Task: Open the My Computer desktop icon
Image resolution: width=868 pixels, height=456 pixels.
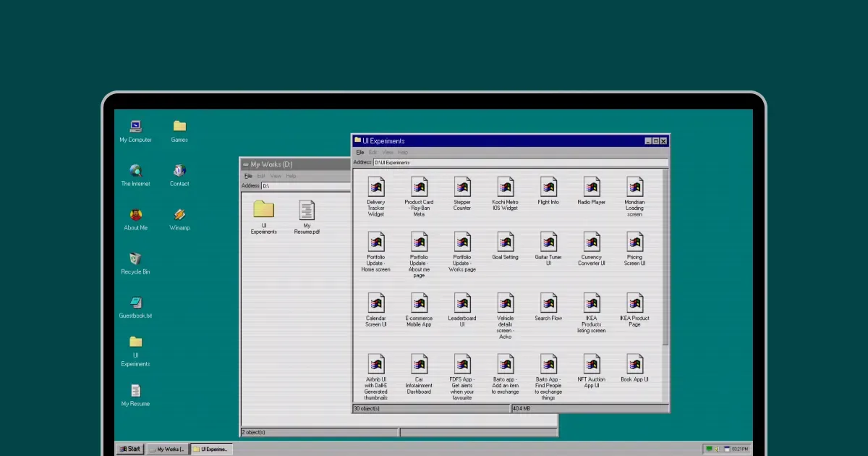Action: (136, 131)
